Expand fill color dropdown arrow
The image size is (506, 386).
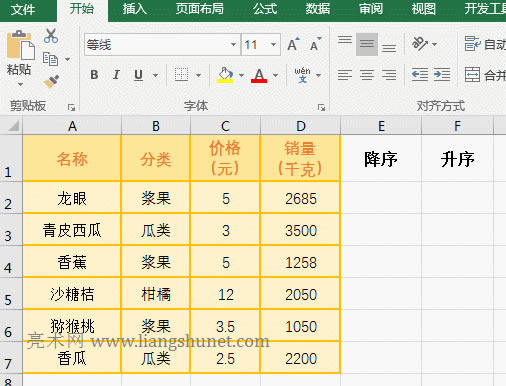(x=241, y=75)
